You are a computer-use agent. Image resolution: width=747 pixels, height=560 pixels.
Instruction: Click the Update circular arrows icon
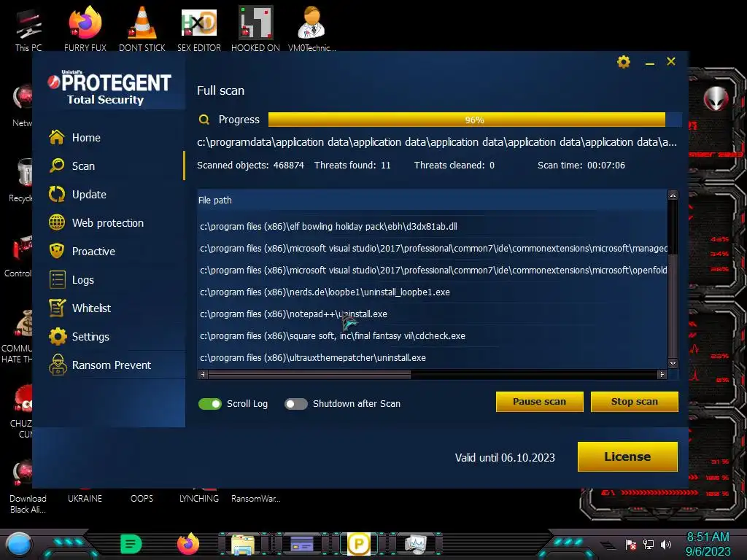57,194
